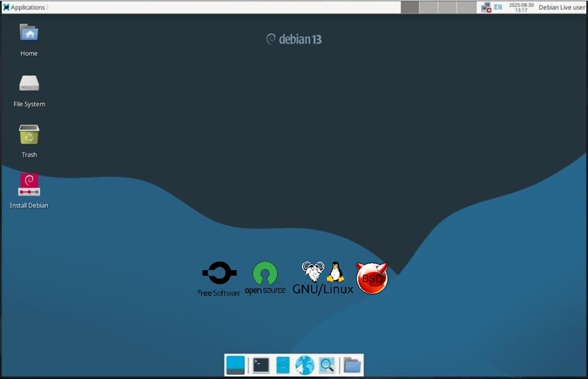The width and height of the screenshot is (588, 379).
Task: Click the Trash icon on desktop
Action: tap(29, 135)
